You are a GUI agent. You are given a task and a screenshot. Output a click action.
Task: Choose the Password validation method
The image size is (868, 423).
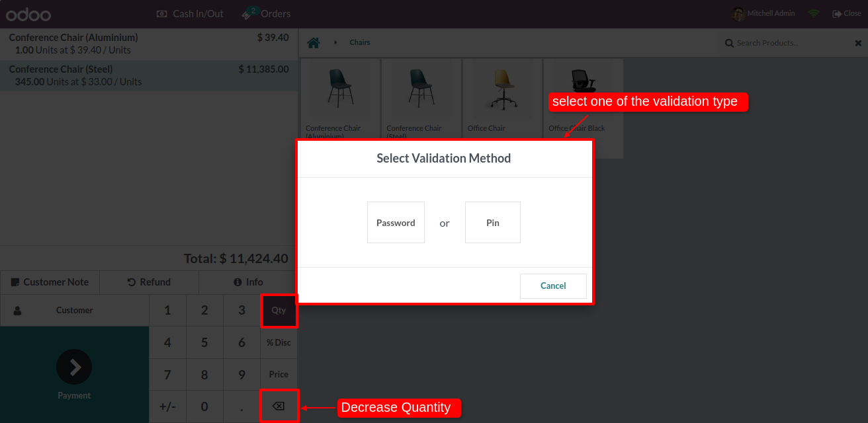click(396, 223)
